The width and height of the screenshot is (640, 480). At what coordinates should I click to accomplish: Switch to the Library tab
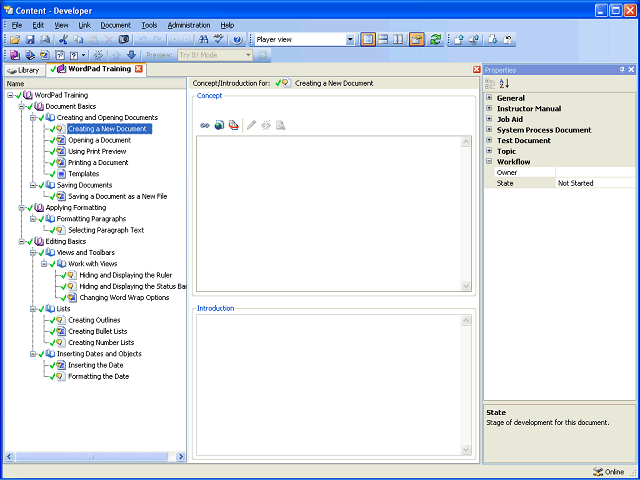(23, 70)
